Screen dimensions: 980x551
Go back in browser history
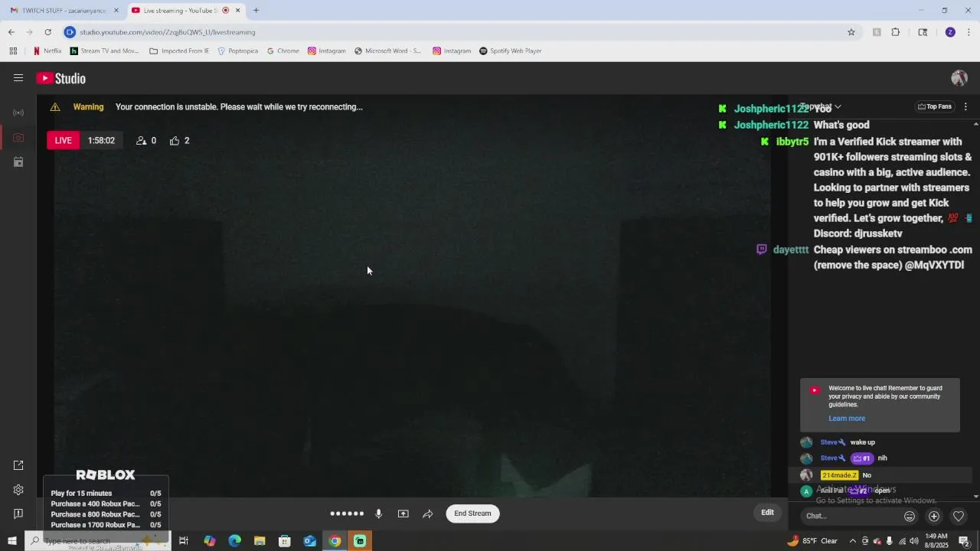[x=11, y=32]
